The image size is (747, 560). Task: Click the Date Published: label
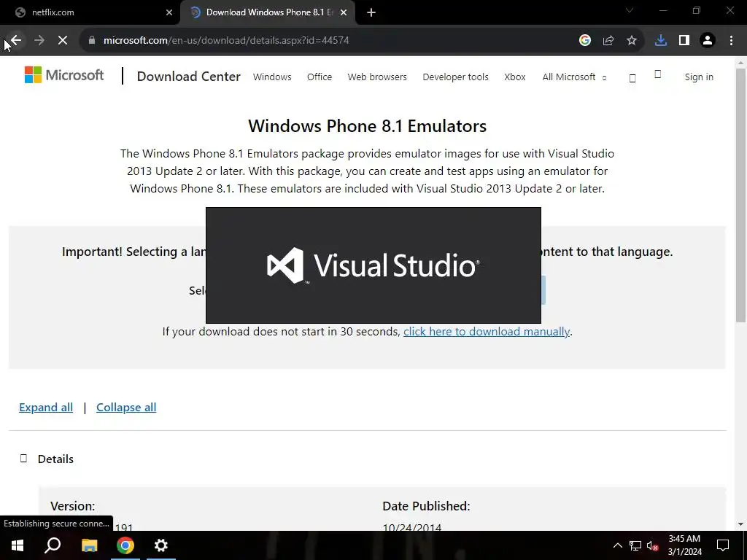(426, 506)
